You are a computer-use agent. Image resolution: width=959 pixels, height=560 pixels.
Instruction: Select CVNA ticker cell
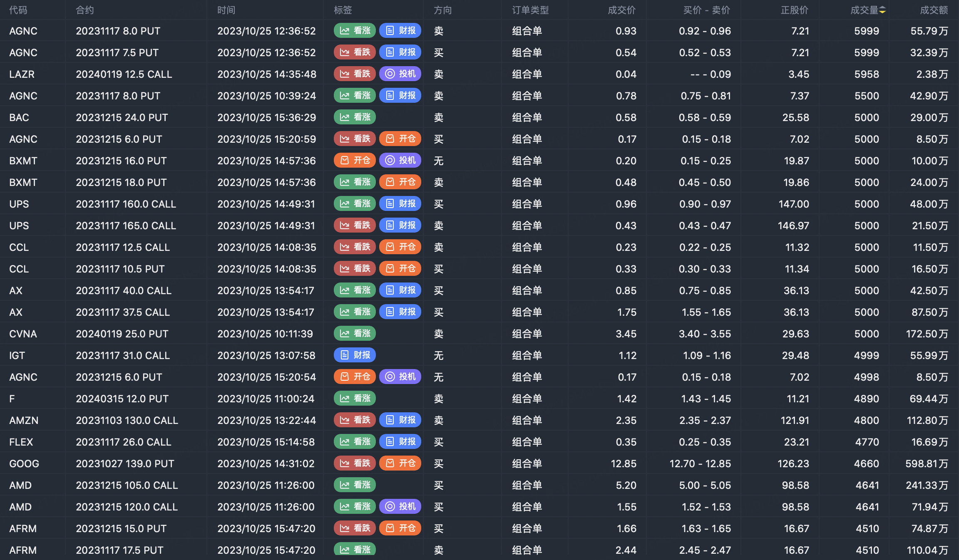coord(23,334)
